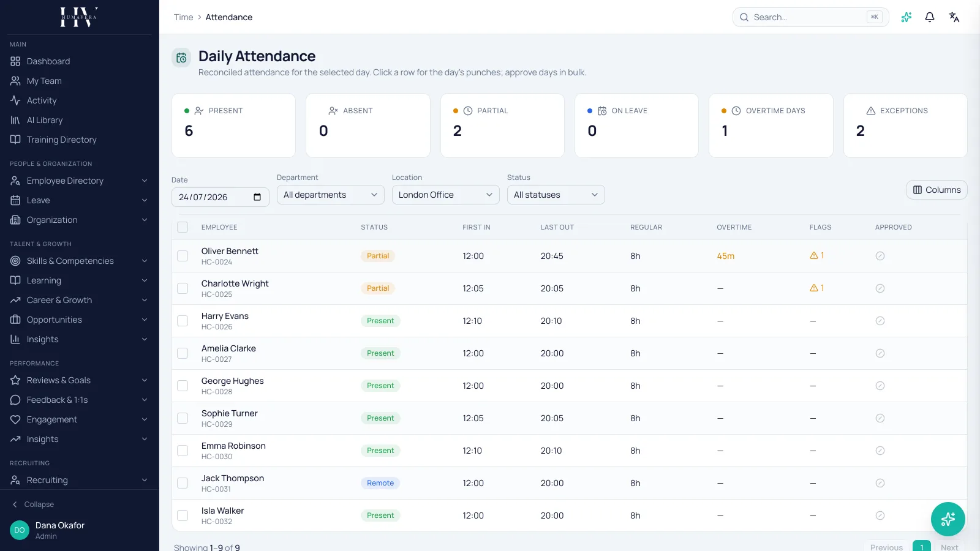Image resolution: width=980 pixels, height=551 pixels.
Task: Click approved status icon for Jack Thompson
Action: (x=880, y=483)
